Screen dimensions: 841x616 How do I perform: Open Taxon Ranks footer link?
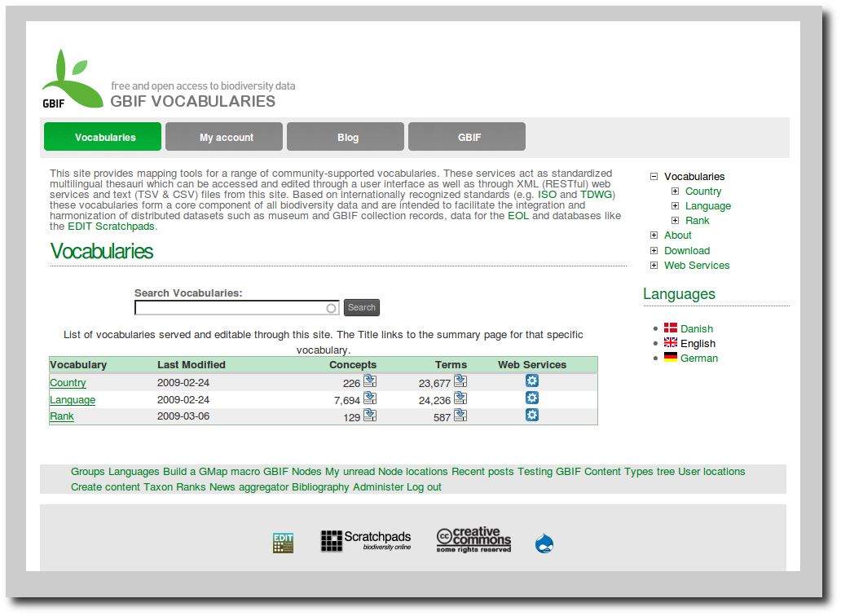(x=174, y=487)
